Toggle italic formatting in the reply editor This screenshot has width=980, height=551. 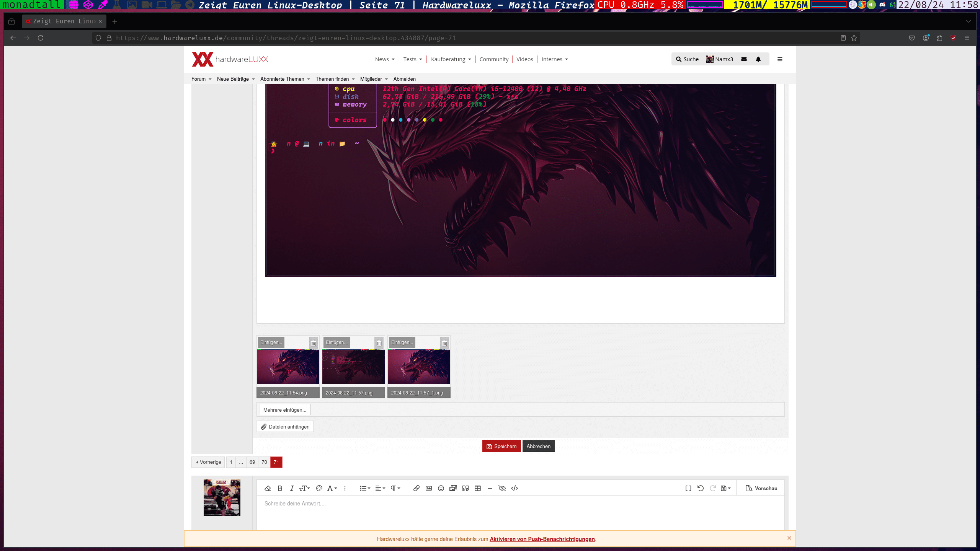(x=292, y=488)
